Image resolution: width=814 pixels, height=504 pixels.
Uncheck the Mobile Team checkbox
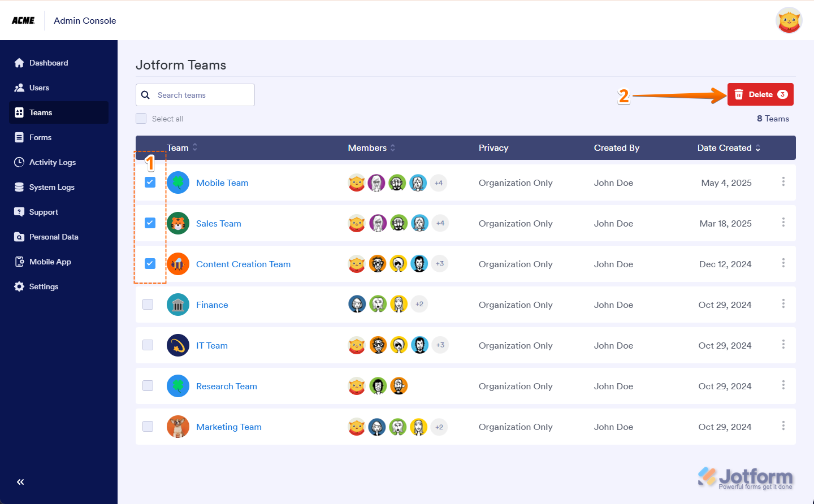pyautogui.click(x=150, y=182)
